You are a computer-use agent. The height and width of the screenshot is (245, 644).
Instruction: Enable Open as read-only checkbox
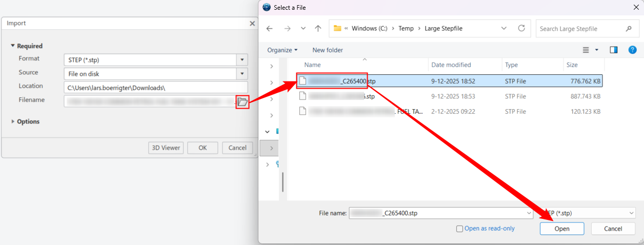coord(459,229)
